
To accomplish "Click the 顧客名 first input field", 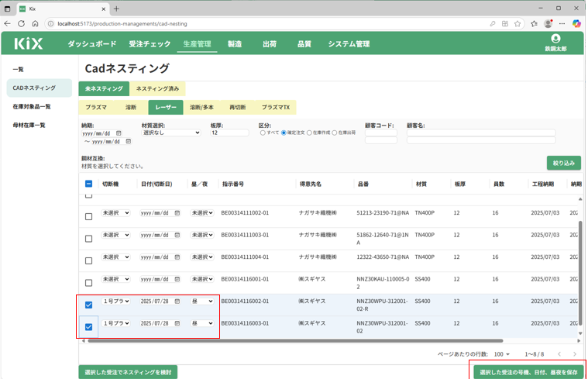I will coord(481,133).
